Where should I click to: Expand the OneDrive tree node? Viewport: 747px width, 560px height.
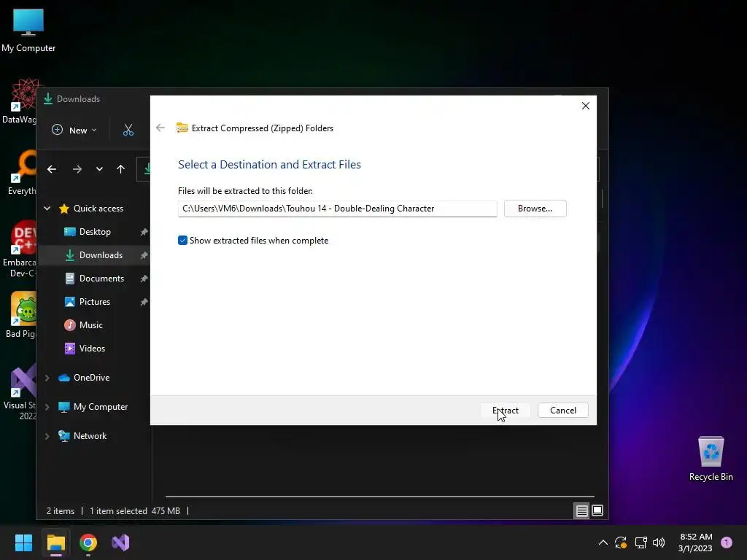point(47,378)
